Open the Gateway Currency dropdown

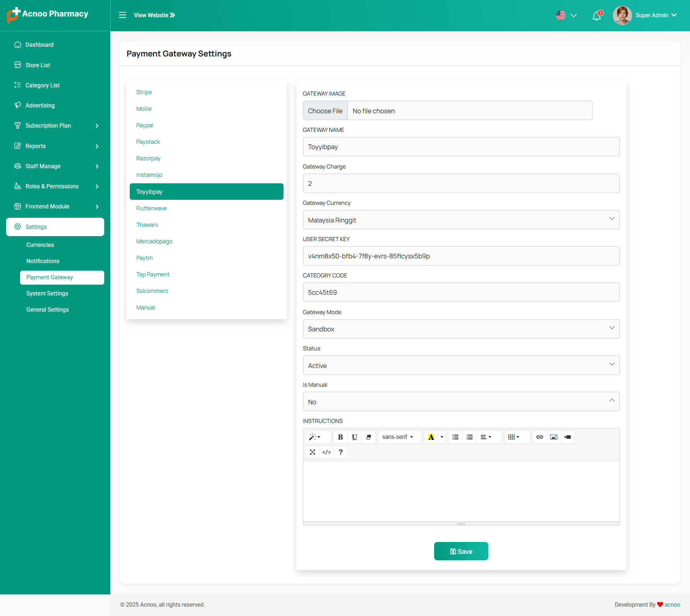point(461,220)
